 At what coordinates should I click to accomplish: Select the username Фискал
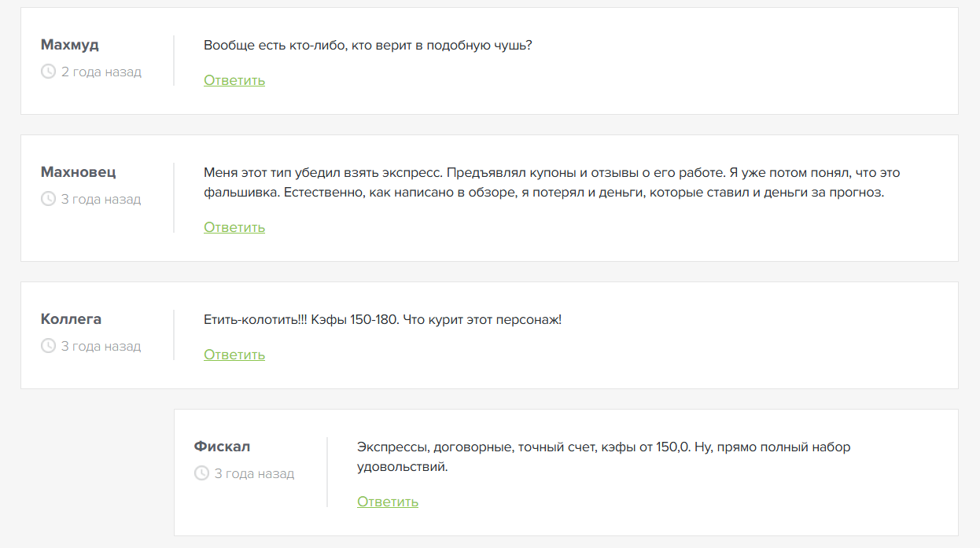(x=223, y=446)
